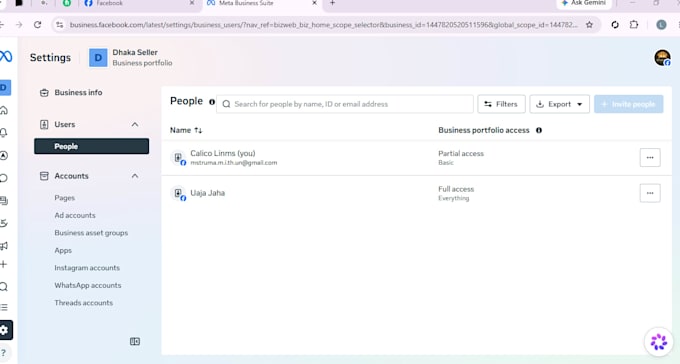Screen dimensions: 680x364
Task: Click the create plus icon in left rail
Action: tap(4, 264)
